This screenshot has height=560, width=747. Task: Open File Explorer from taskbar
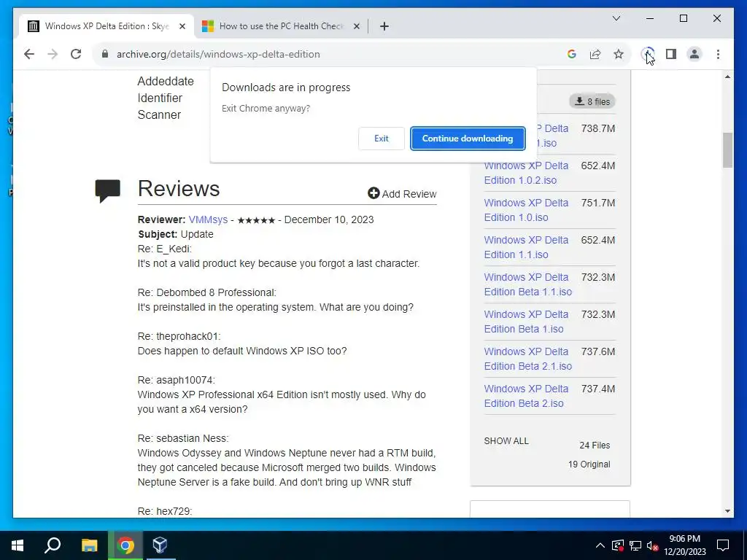pyautogui.click(x=89, y=545)
